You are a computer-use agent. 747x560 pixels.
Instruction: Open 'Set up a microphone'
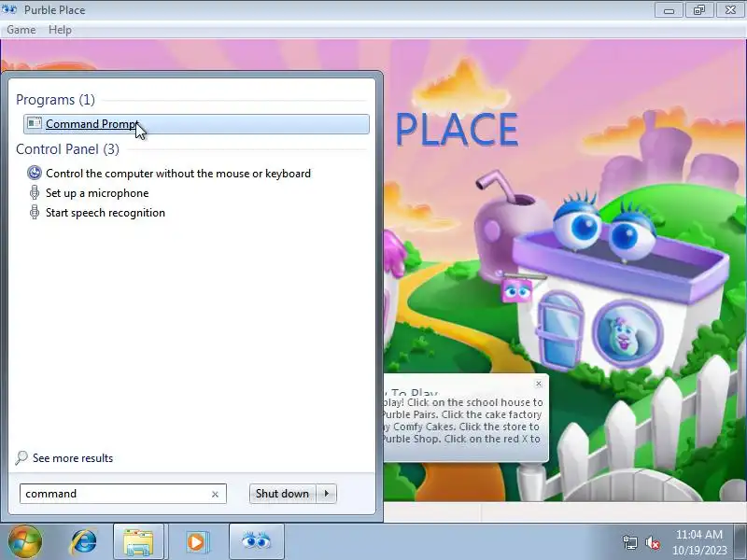pyautogui.click(x=97, y=193)
